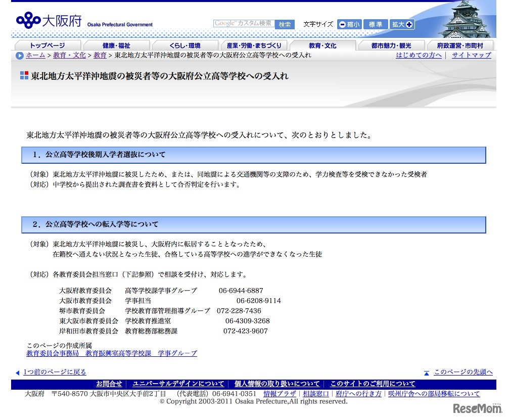
Task: Click the 縮小 text size button
Action: (349, 24)
